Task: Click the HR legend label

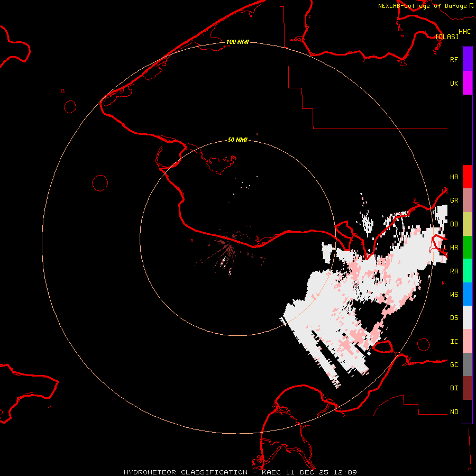Action: (x=454, y=248)
